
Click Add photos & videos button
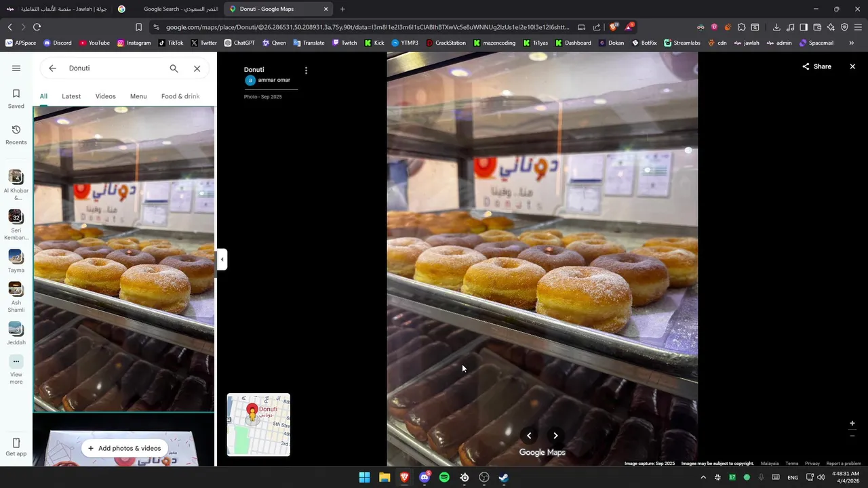pyautogui.click(x=124, y=448)
